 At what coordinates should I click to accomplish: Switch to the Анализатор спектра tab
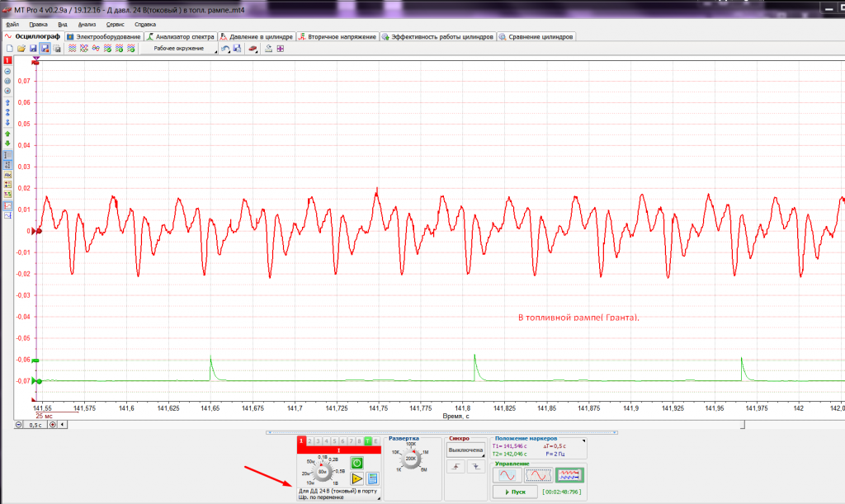pos(181,36)
